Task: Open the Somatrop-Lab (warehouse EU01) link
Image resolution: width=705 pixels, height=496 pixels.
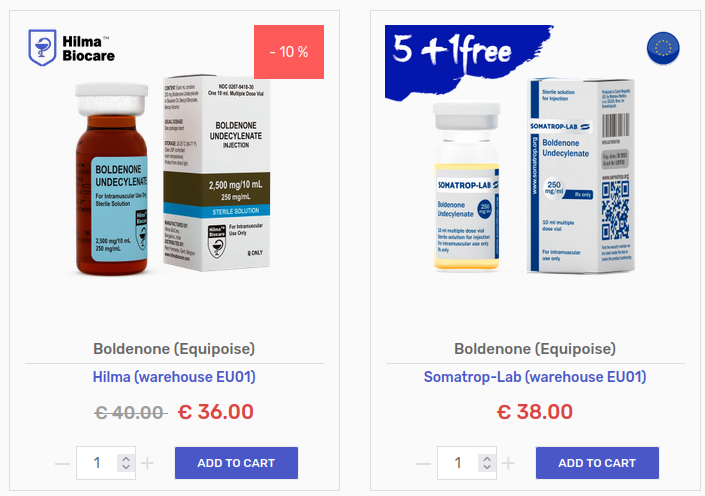Action: [x=535, y=377]
